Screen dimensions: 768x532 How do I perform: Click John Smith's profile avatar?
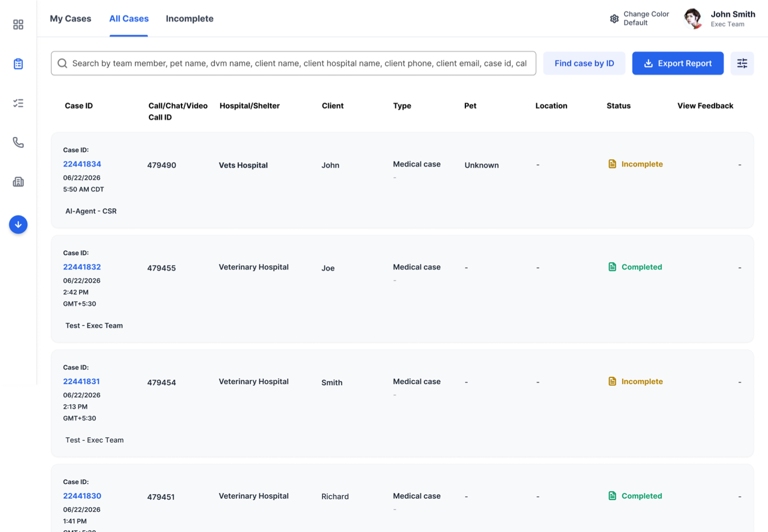693,19
